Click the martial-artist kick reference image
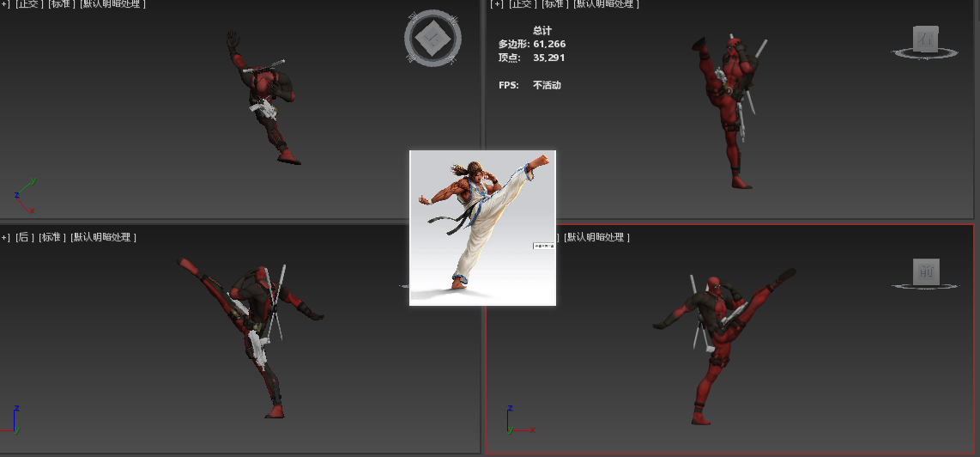 482,228
